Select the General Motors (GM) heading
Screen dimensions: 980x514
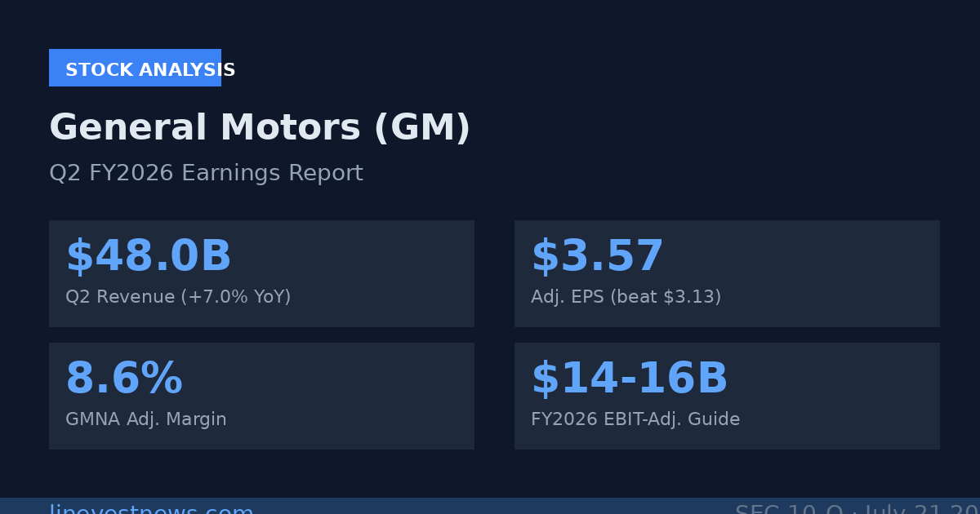coord(260,128)
